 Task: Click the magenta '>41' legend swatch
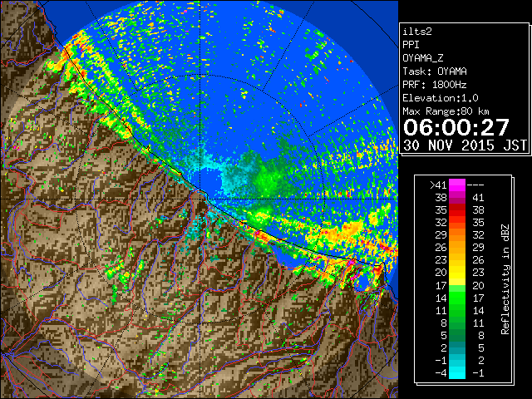[x=457, y=185]
